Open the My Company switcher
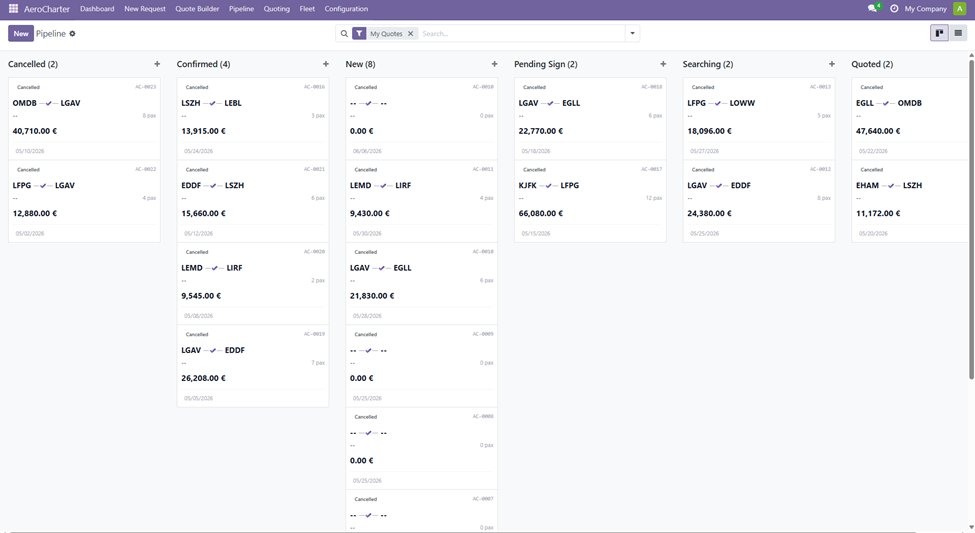This screenshot has width=975, height=533. (925, 9)
